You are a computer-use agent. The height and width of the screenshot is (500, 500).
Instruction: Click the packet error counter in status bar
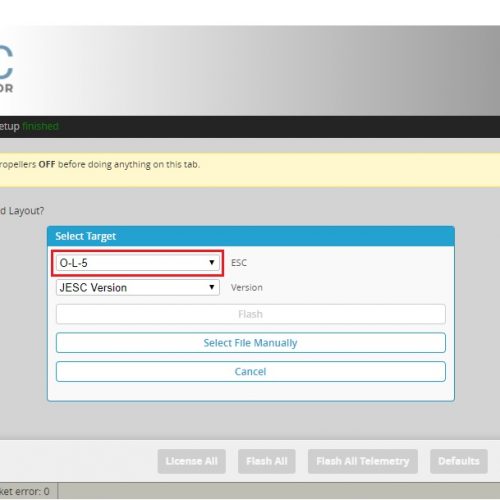(x=25, y=491)
